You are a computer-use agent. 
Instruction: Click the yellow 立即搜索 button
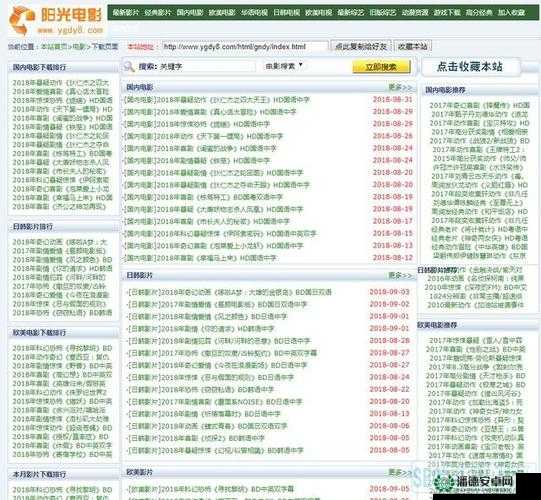tap(381, 67)
